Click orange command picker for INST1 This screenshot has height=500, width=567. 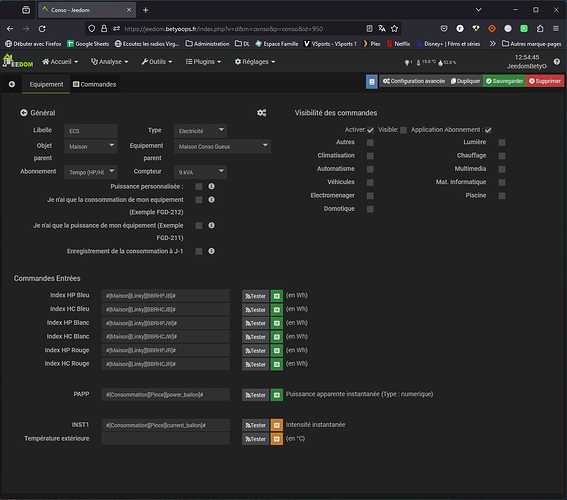point(277,425)
